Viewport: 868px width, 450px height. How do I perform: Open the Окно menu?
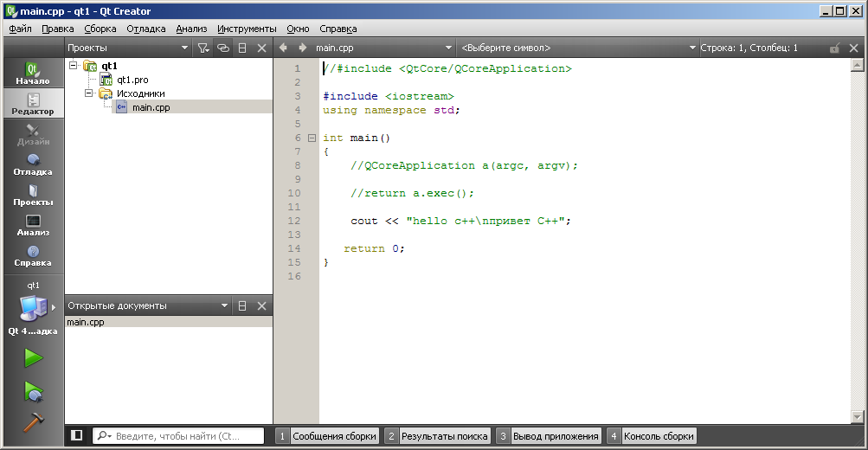point(298,29)
